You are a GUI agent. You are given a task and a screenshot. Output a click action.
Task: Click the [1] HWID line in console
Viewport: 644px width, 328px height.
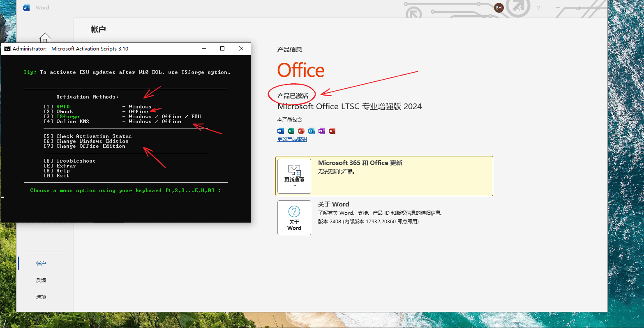click(x=98, y=107)
